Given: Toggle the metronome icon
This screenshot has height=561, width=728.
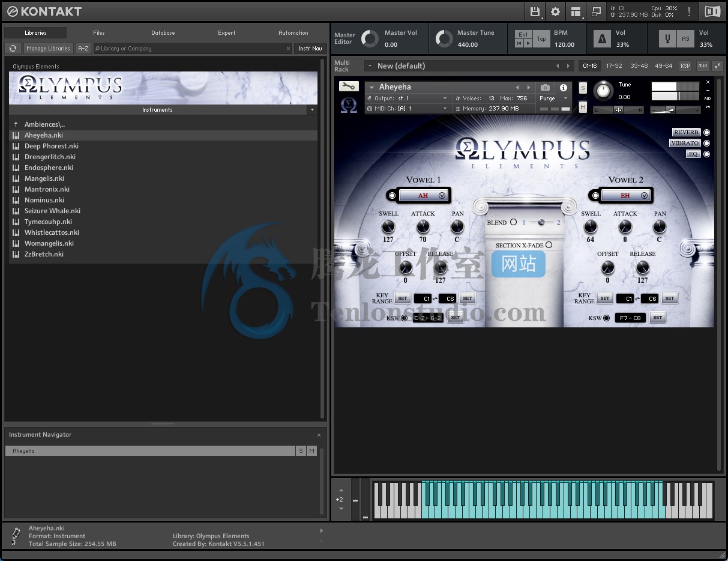Looking at the screenshot, I should click(x=602, y=39).
